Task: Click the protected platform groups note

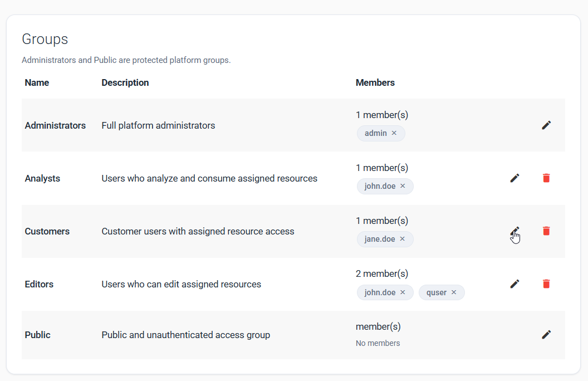Action: [126, 60]
